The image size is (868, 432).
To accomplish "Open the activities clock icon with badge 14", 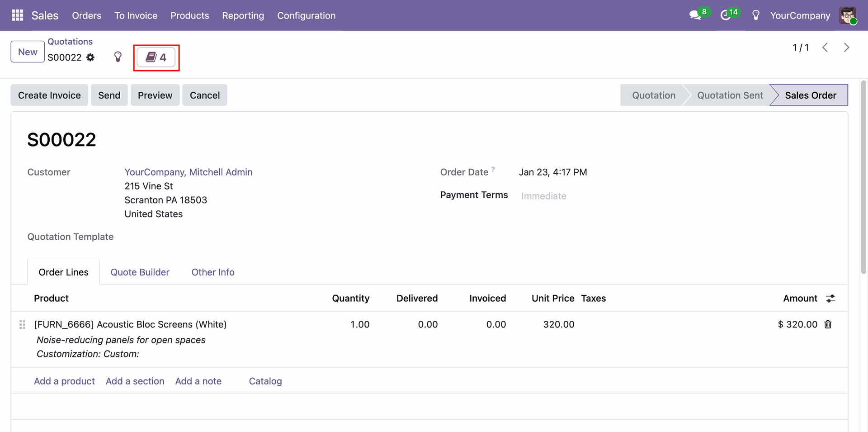I will pos(726,15).
